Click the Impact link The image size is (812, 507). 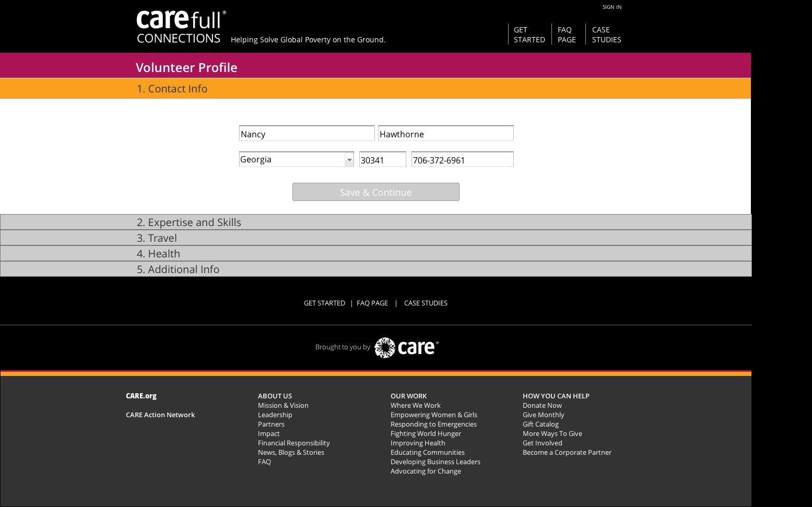tap(269, 433)
